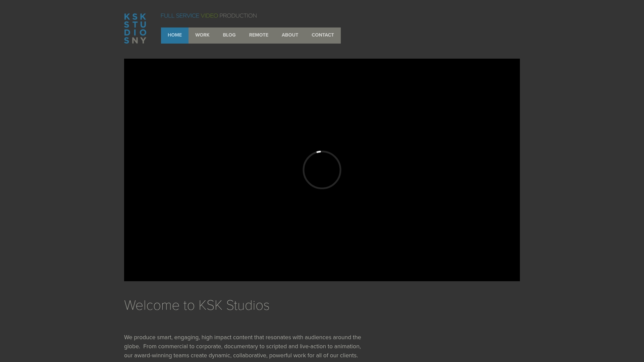Click the paragraph starting 'We produce smart, engaging'
644x362 pixels.
pos(243,346)
